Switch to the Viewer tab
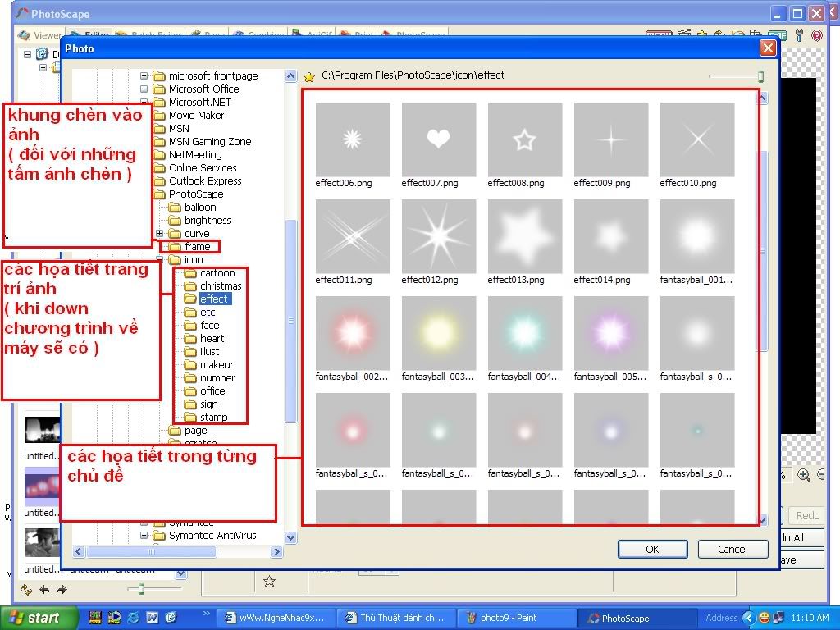Viewport: 840px width, 630px height. (39, 35)
